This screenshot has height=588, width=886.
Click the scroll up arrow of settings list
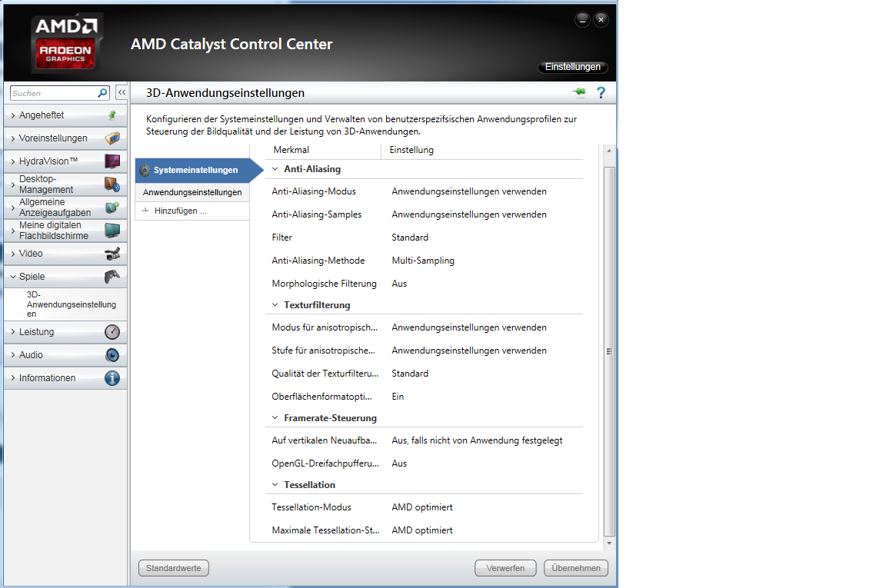pos(609,151)
